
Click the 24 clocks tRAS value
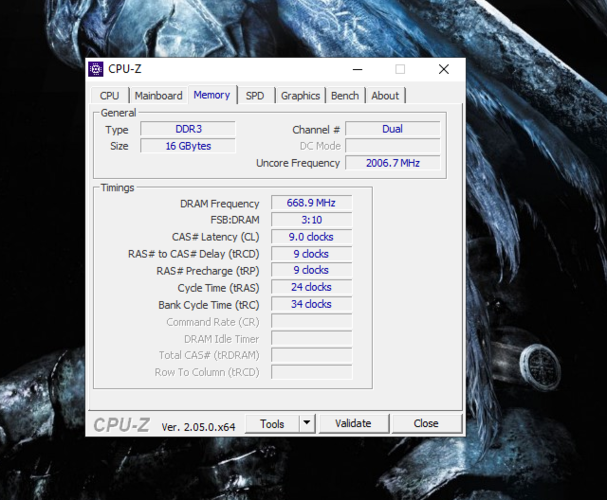[x=312, y=287]
